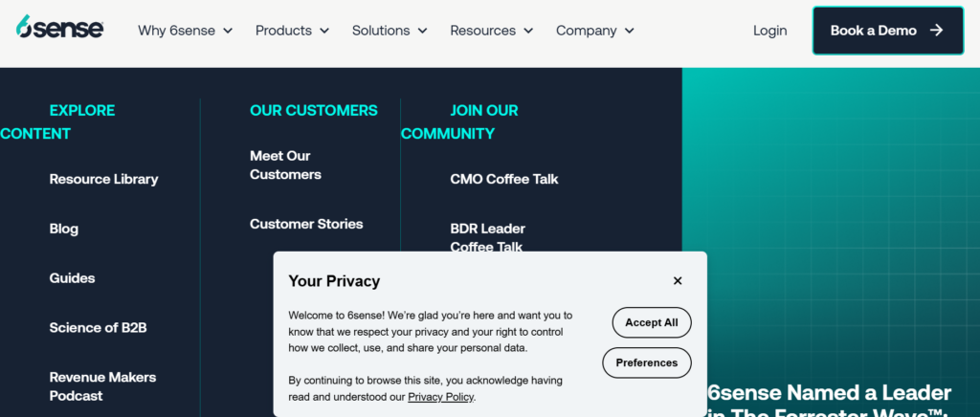This screenshot has width=980, height=417.
Task: Go to Resource Library
Action: click(103, 179)
